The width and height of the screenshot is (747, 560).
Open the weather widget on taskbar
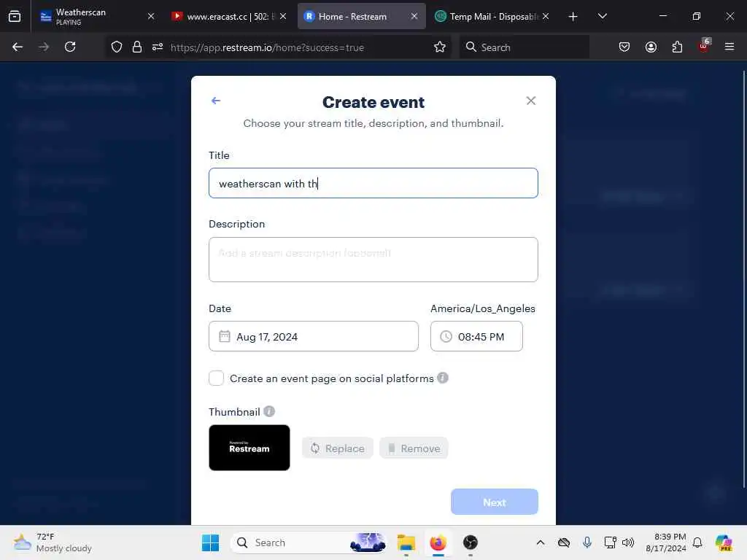click(53, 542)
